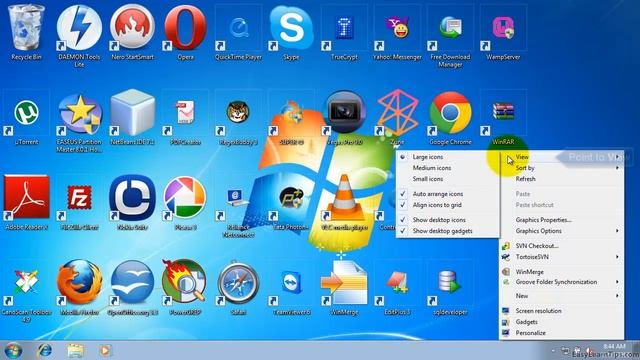Select the Nokia Suite icon
Image resolution: width=640 pixels, height=360 pixels.
pyautogui.click(x=132, y=198)
